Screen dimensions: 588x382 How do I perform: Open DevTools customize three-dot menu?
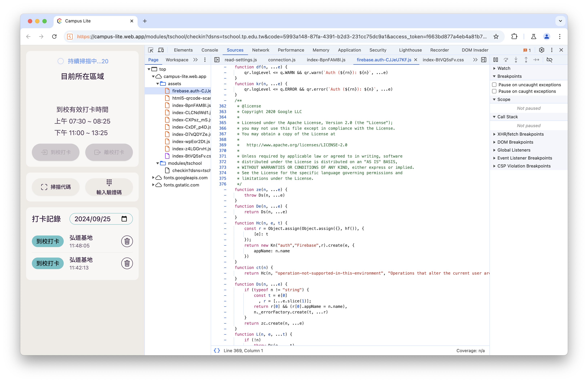click(x=552, y=50)
